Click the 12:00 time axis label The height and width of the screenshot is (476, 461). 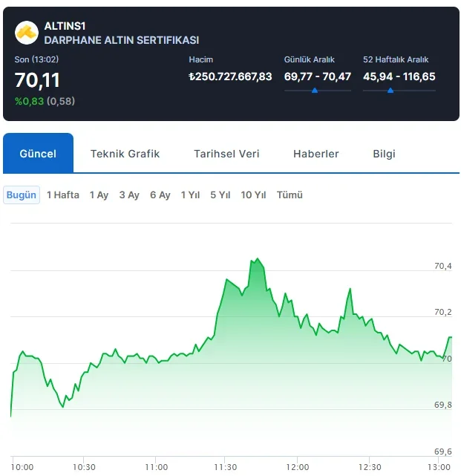pyautogui.click(x=298, y=467)
